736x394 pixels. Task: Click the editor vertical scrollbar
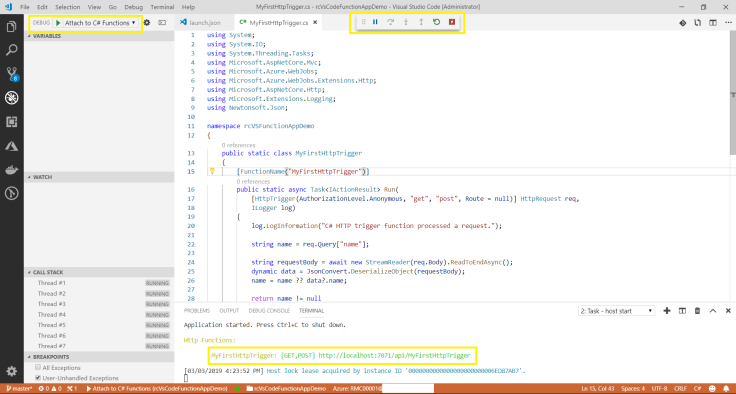pos(733,94)
